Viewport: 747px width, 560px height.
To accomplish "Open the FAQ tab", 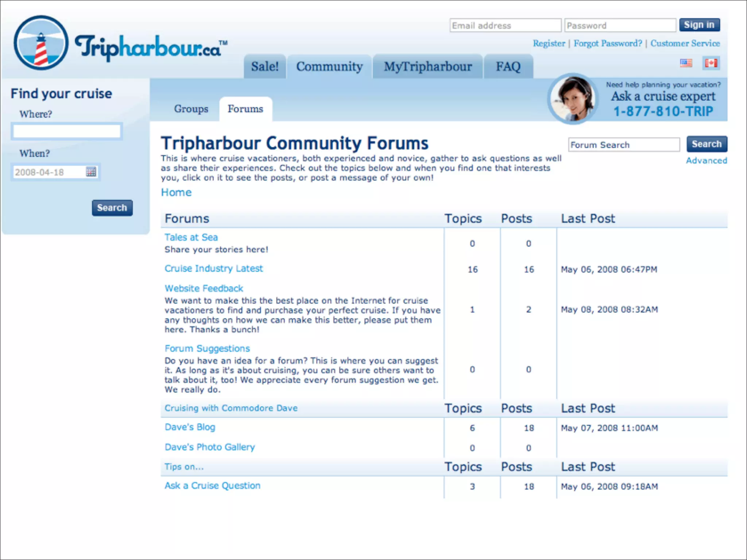I will pyautogui.click(x=508, y=66).
